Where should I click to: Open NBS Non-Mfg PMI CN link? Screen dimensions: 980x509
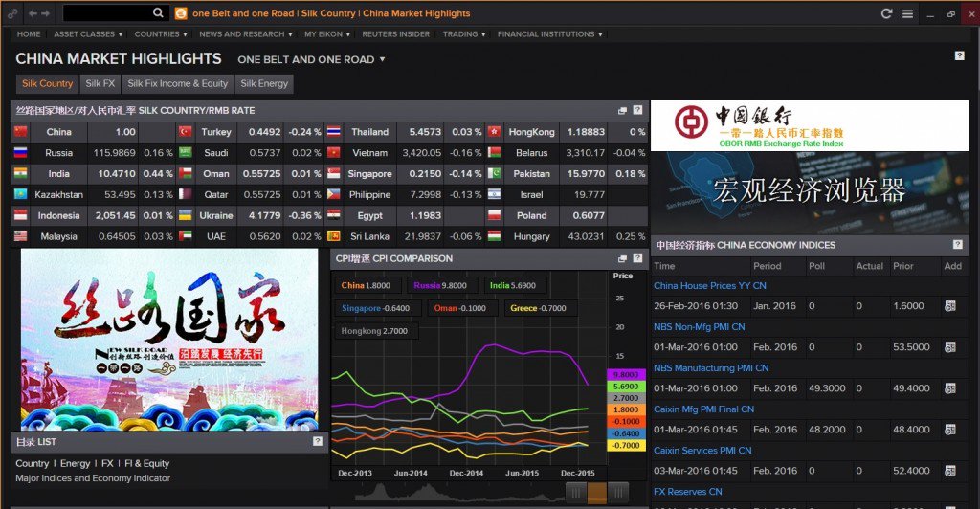(x=700, y=326)
